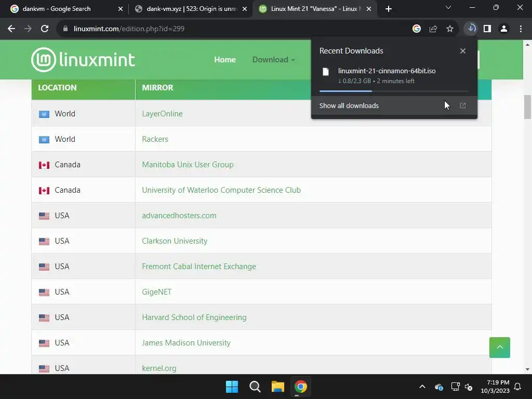
Task: Click the Linux Mint logo
Action: (x=83, y=60)
